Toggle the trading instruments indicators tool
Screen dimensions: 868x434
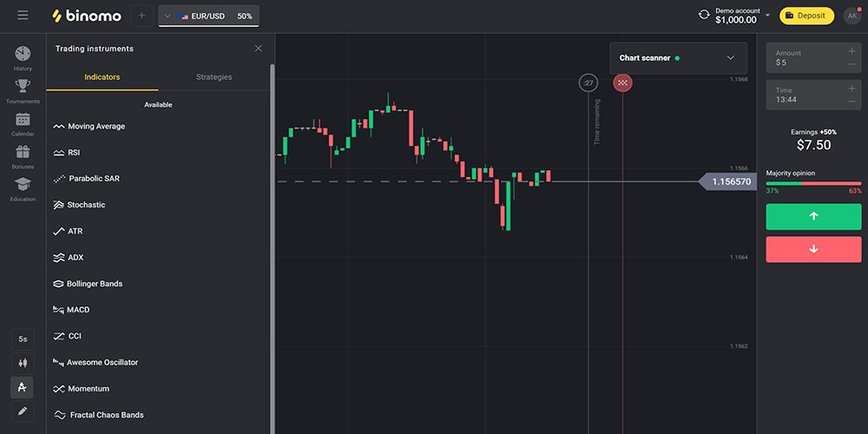coord(23,387)
